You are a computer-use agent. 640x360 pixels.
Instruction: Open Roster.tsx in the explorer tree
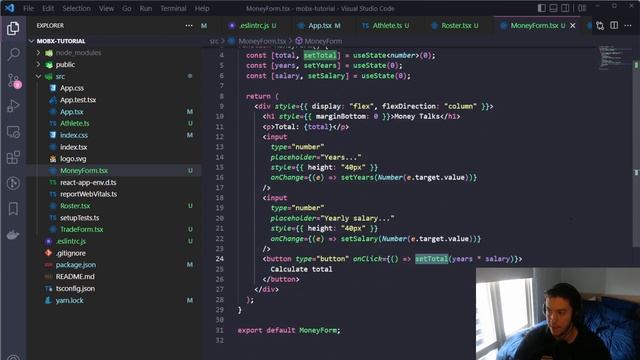[x=75, y=206]
